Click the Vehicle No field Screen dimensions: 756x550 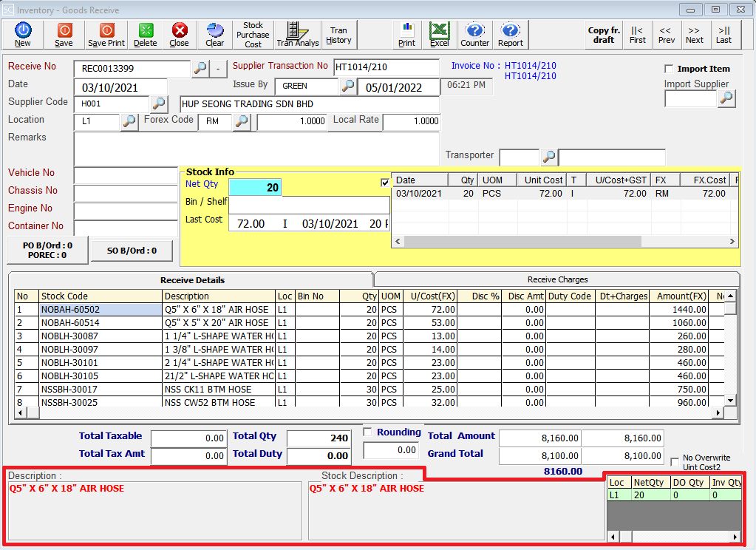[126, 174]
